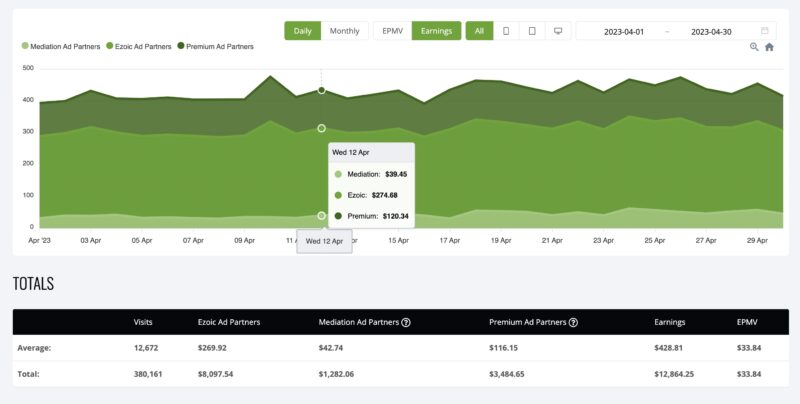
Task: Click Premium data point on 12 Apr
Action: (x=321, y=90)
